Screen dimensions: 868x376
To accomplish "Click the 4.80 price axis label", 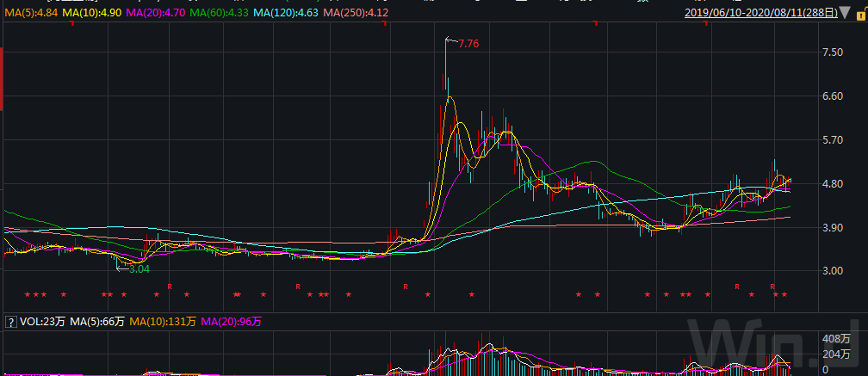I will 832,183.
